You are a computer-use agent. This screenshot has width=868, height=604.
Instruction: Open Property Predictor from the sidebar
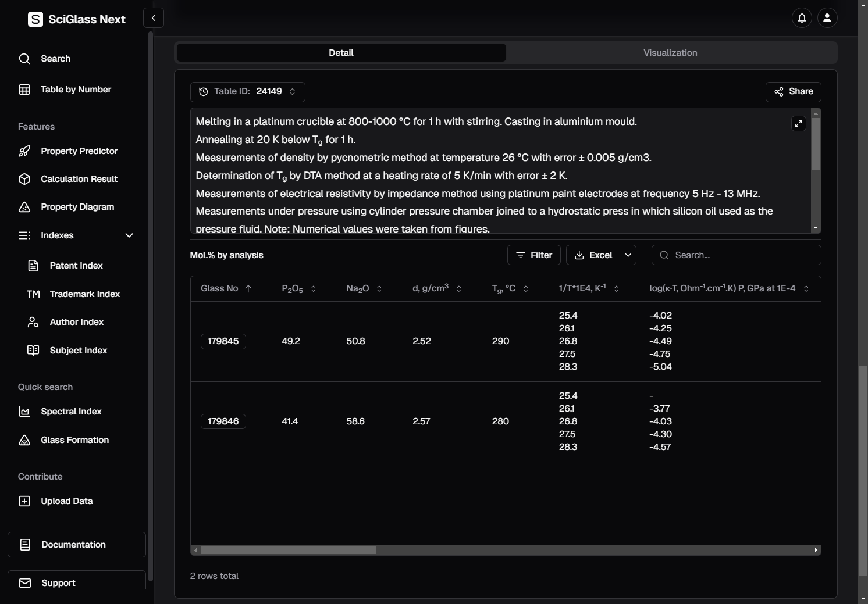pyautogui.click(x=79, y=151)
